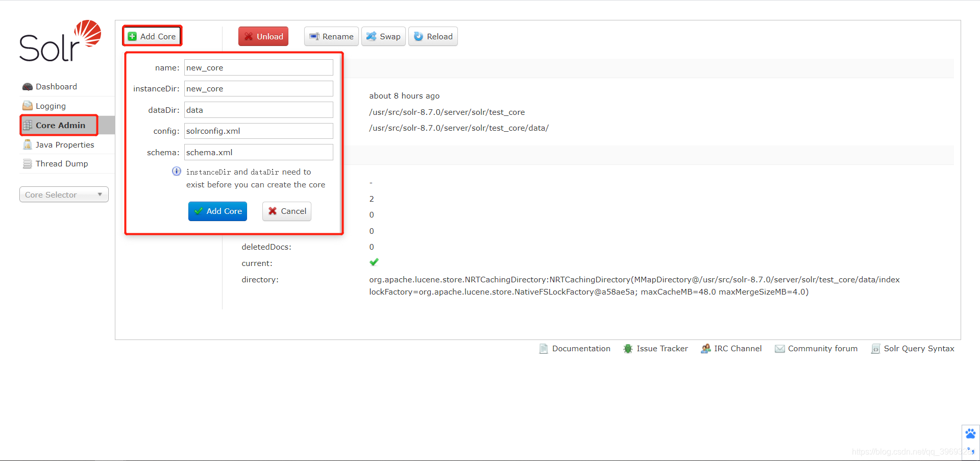Click the Issue Tracker bug icon
The width and height of the screenshot is (980, 461).
point(628,349)
